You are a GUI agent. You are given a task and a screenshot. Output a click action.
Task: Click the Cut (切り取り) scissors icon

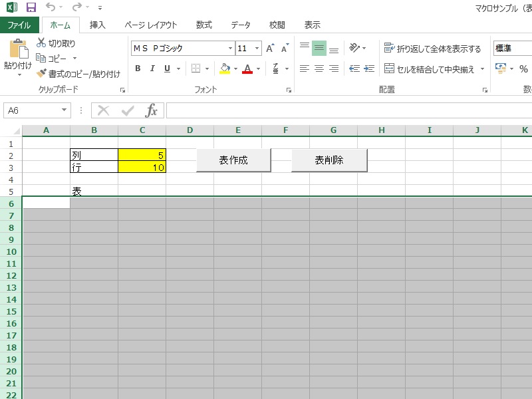point(41,43)
